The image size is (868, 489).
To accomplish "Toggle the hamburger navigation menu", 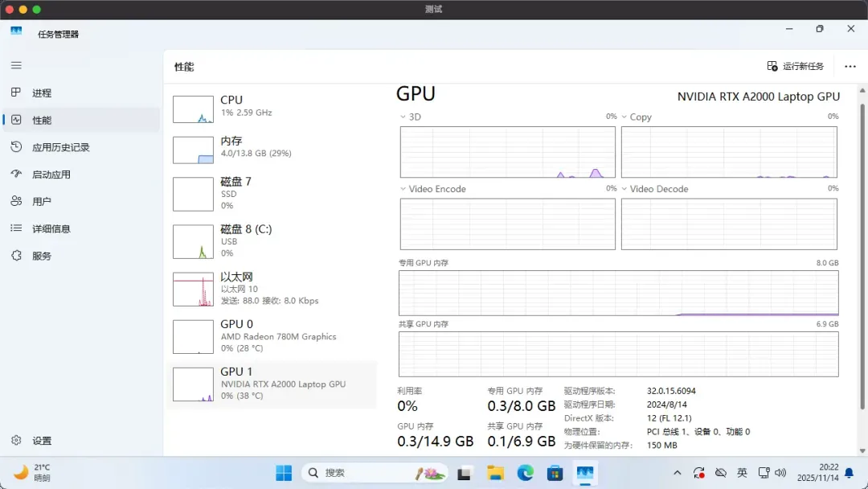I will point(16,65).
